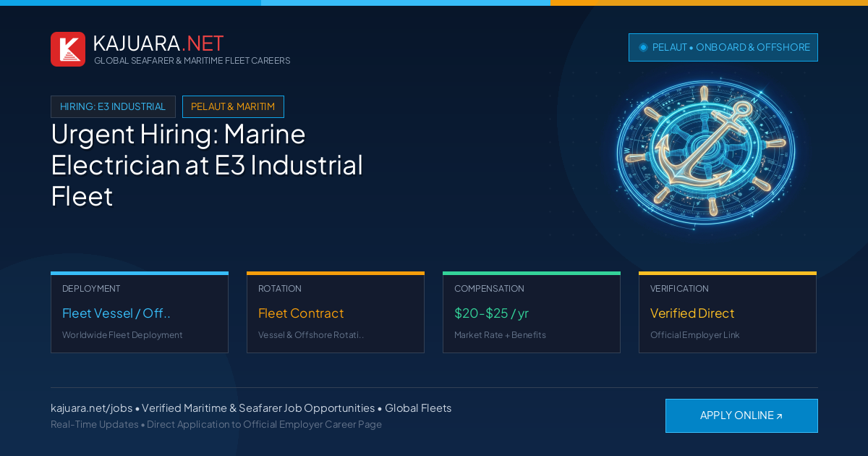Select the PELAUT & MARITIM tag
The image size is (868, 456).
[233, 106]
